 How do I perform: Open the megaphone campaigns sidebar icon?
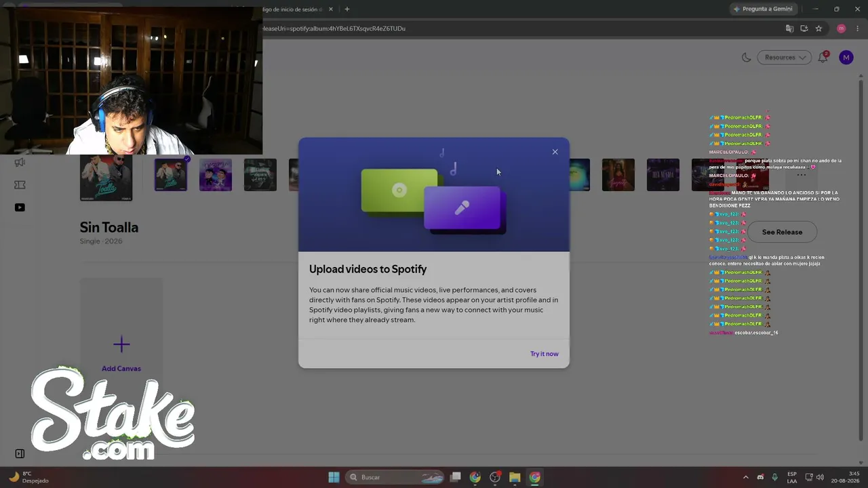pos(20,163)
